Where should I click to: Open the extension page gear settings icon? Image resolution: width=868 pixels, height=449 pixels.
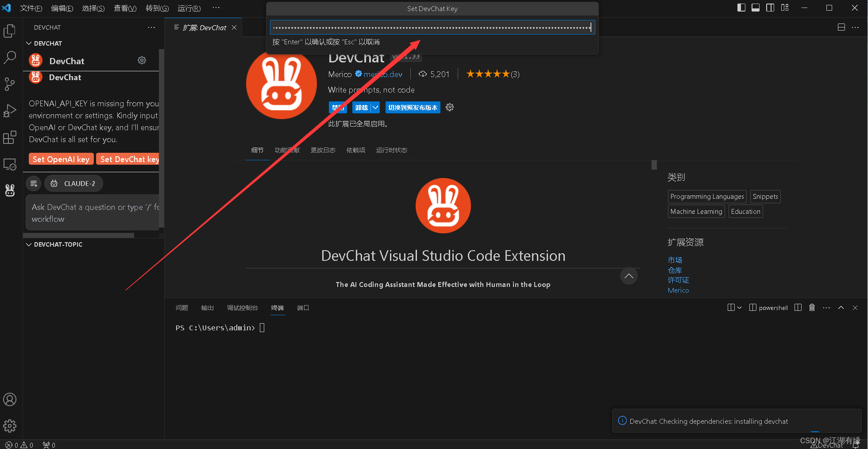point(450,108)
